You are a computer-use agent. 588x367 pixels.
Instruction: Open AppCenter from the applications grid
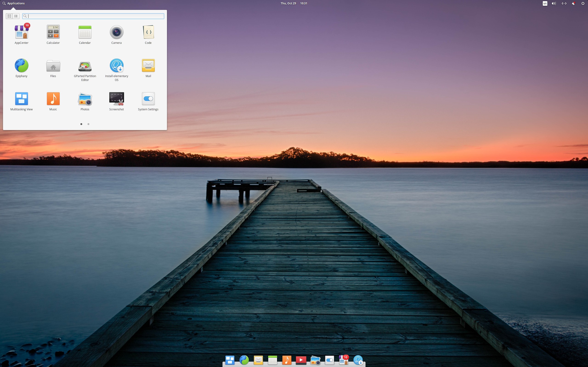(21, 32)
